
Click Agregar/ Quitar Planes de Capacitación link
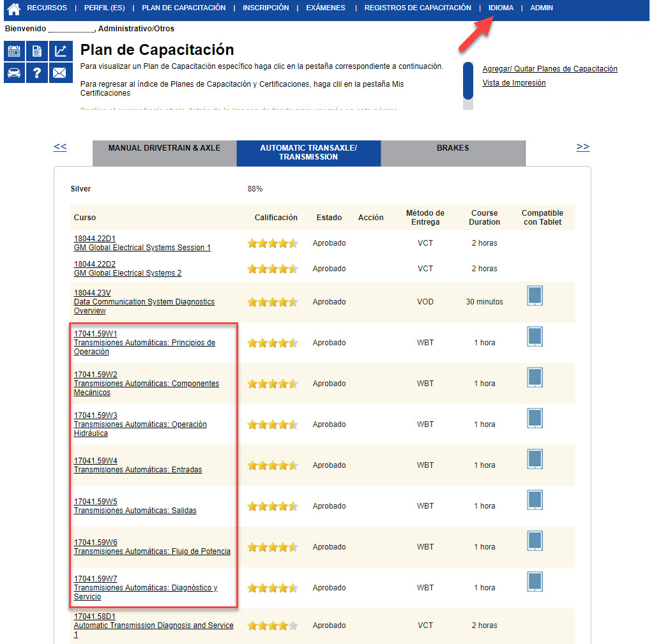point(549,69)
